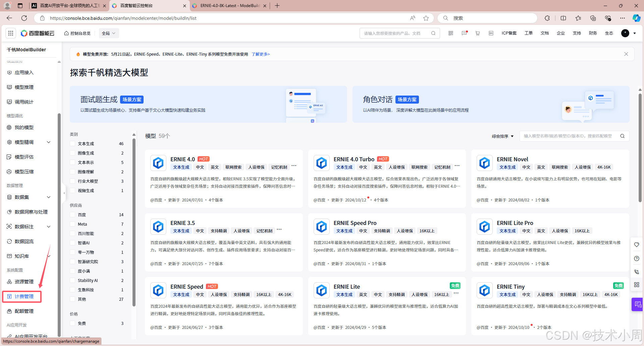
Task: Click the search magnifier in product search box
Action: click(x=433, y=33)
